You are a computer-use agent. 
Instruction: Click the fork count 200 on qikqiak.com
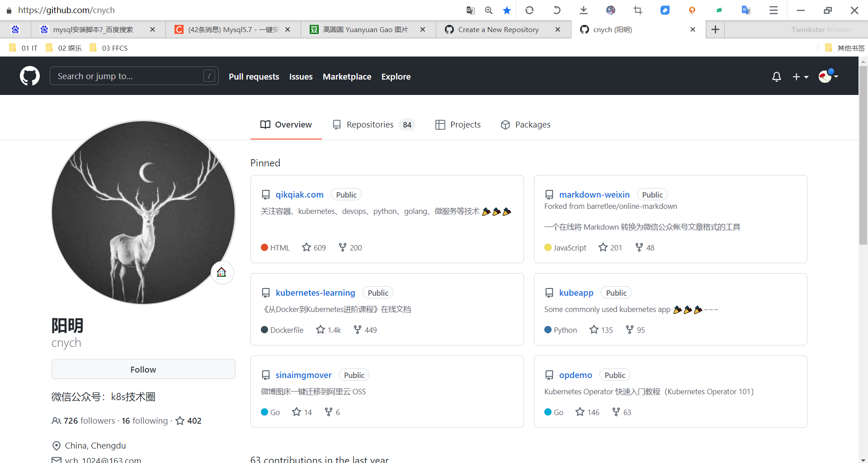350,247
